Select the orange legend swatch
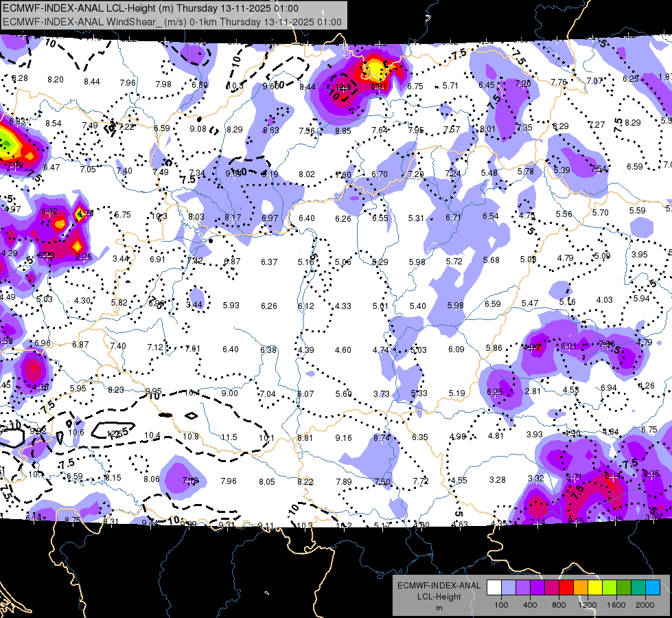672x618 pixels. click(581, 587)
